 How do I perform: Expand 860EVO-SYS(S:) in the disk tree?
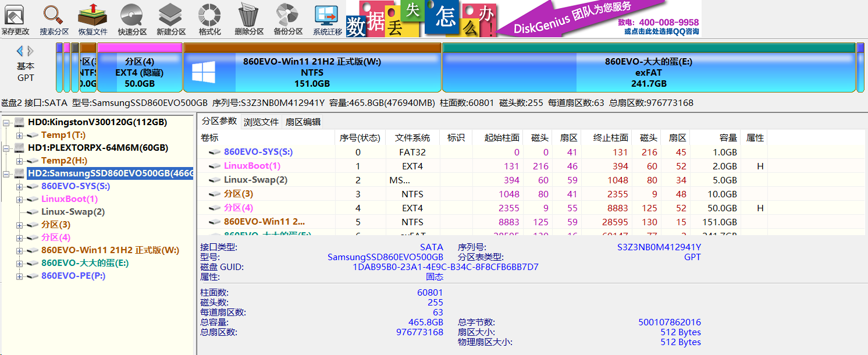[x=19, y=186]
